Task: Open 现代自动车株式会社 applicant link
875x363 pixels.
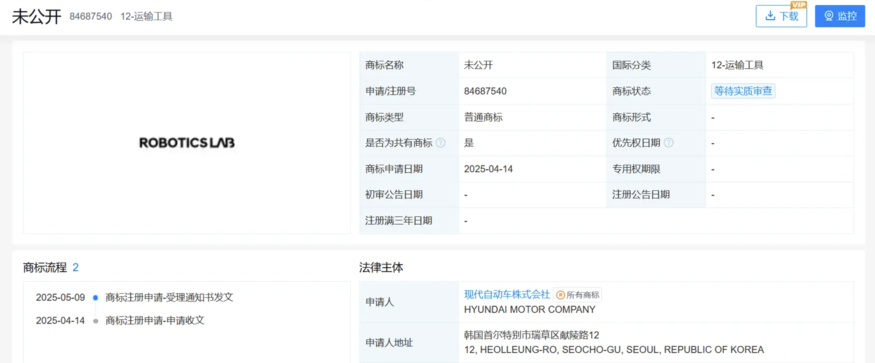Action: click(x=507, y=294)
